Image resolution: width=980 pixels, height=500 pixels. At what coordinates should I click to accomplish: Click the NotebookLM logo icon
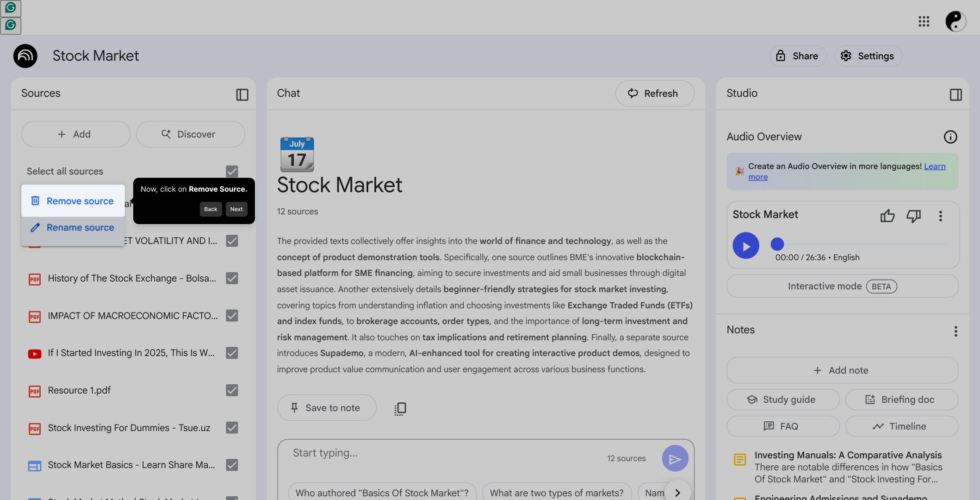pos(25,56)
